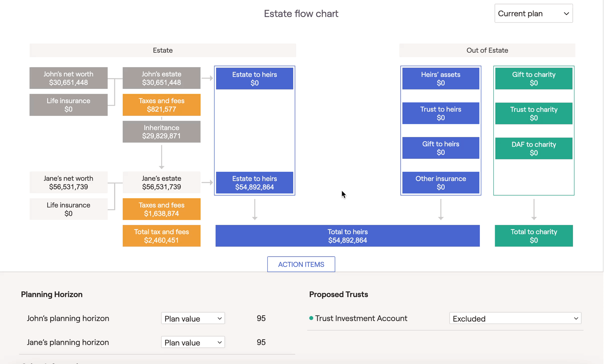
Task: Click the Total tax and fees box
Action: point(161,236)
